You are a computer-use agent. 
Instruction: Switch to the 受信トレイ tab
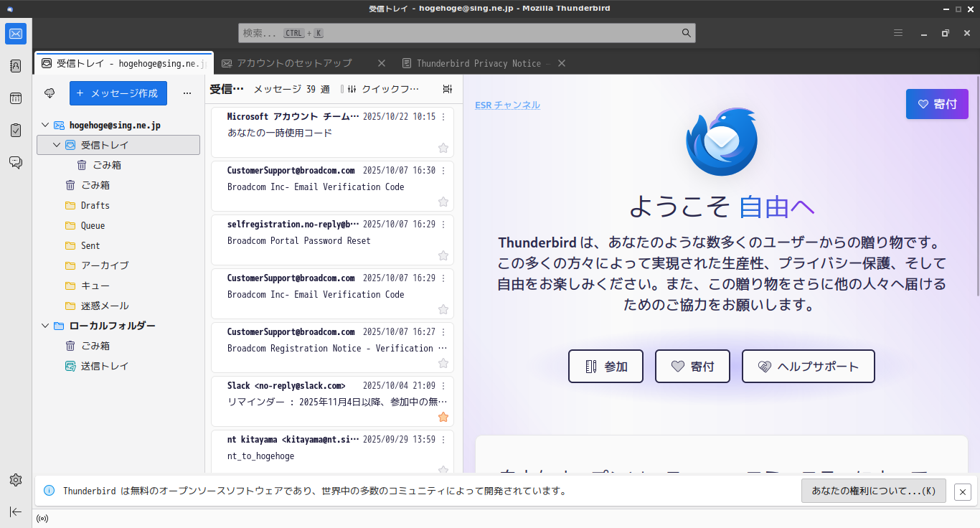click(x=124, y=63)
